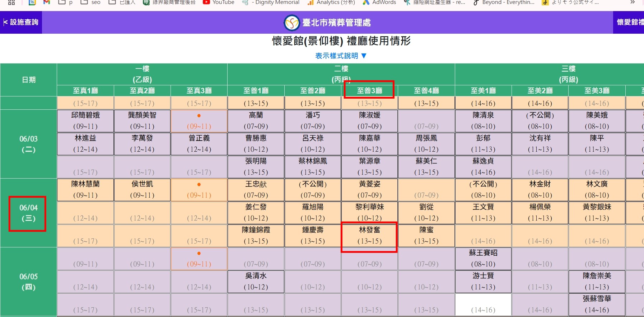Select the 至善1廳 column header

(256, 91)
